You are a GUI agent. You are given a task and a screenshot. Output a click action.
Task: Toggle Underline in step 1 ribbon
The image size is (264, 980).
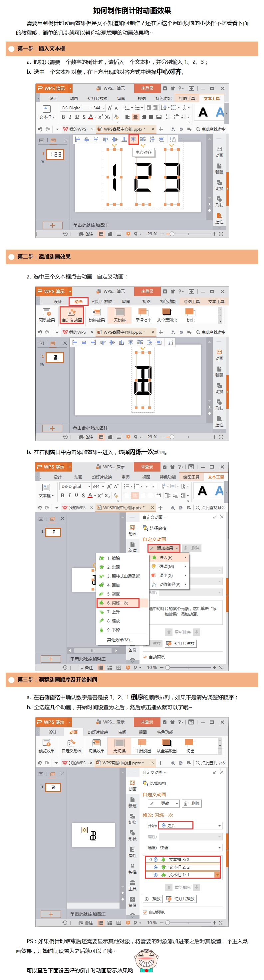coord(77,117)
